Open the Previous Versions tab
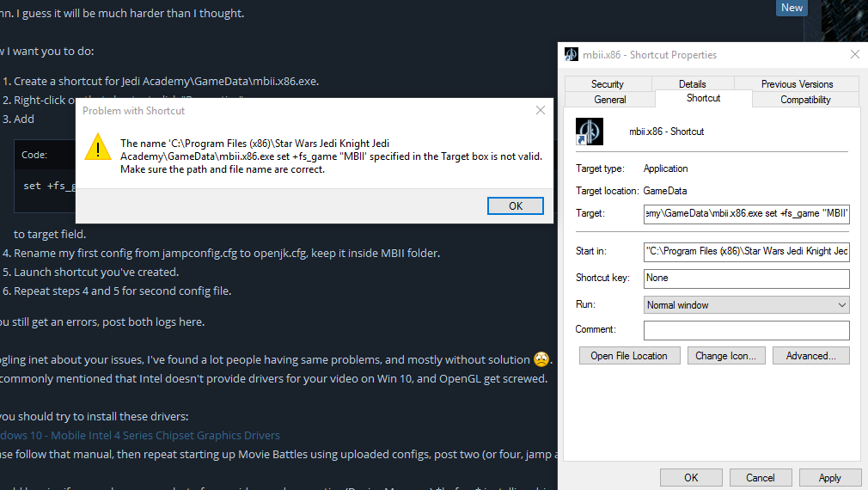This screenshot has width=868, height=490. [x=797, y=84]
